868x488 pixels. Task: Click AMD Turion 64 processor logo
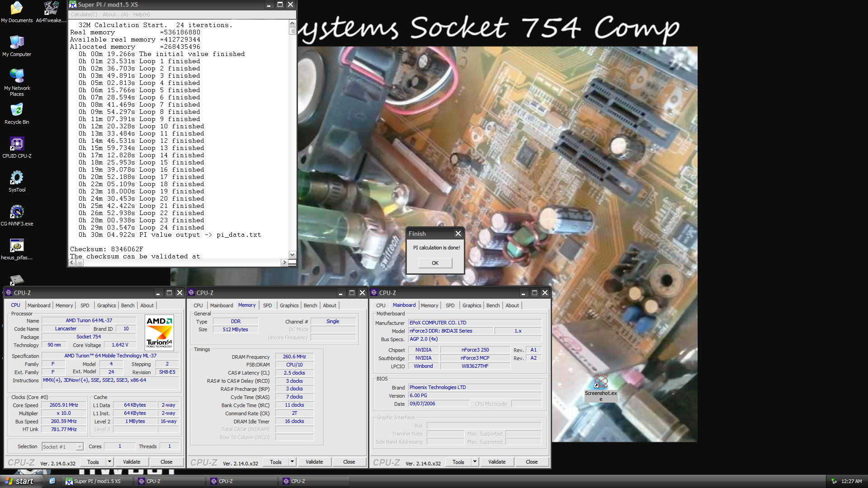(x=159, y=333)
